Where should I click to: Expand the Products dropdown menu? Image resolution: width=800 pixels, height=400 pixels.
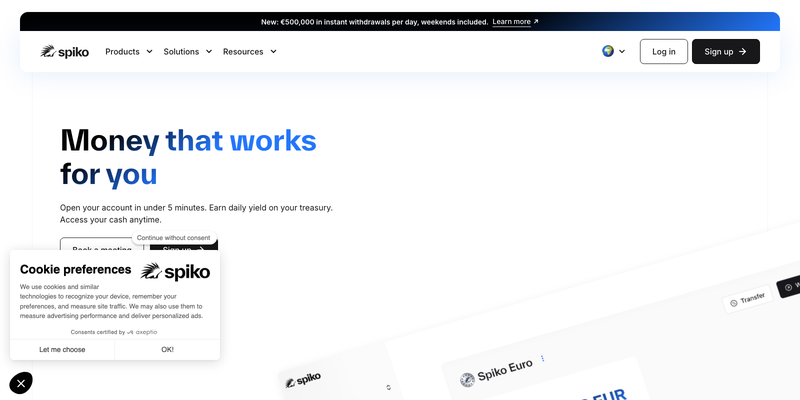[129, 52]
